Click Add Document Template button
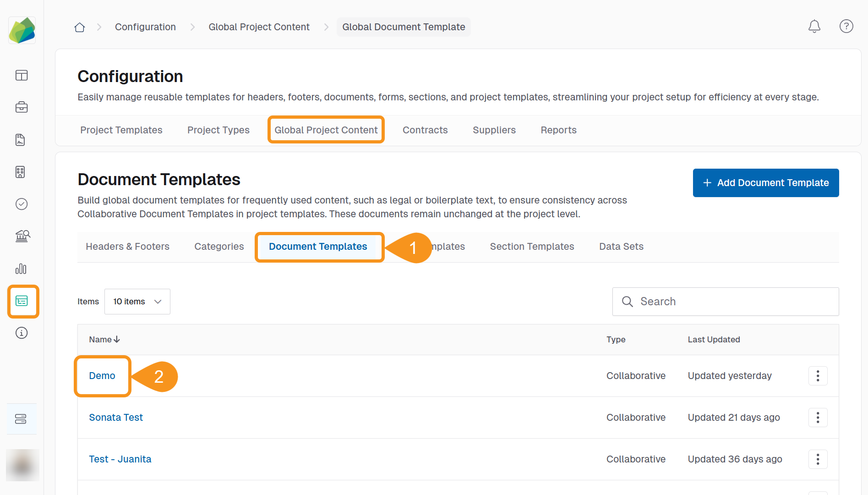 765,183
